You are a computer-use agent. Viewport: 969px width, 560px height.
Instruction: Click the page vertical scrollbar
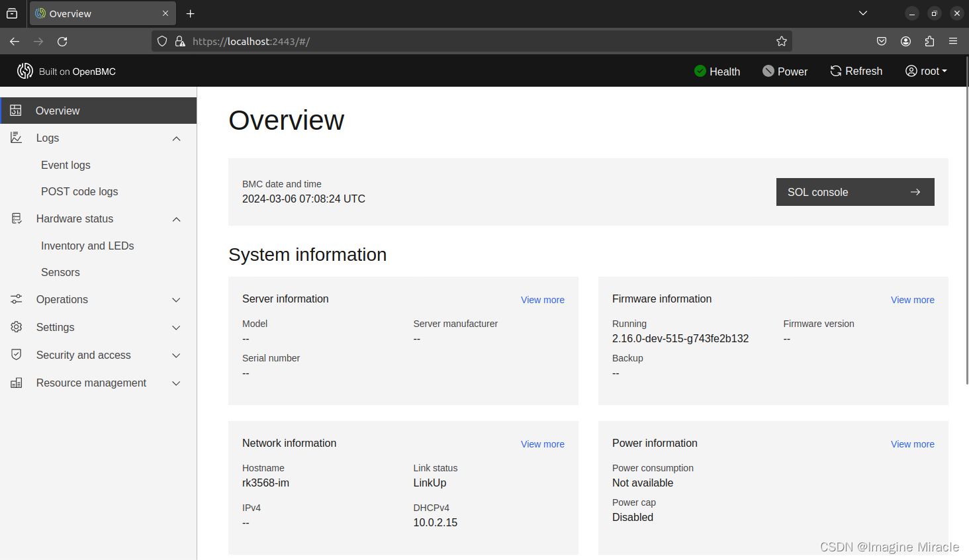click(x=966, y=220)
